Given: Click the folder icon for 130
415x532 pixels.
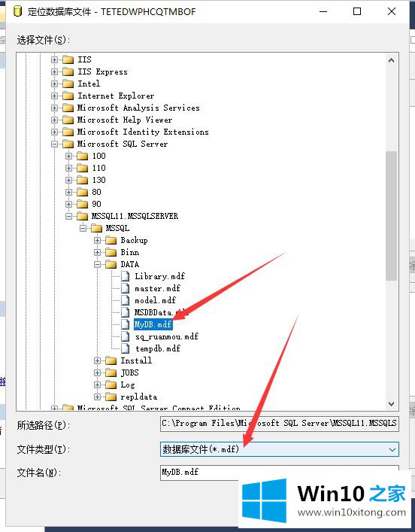Looking at the screenshot, I should point(83,180).
